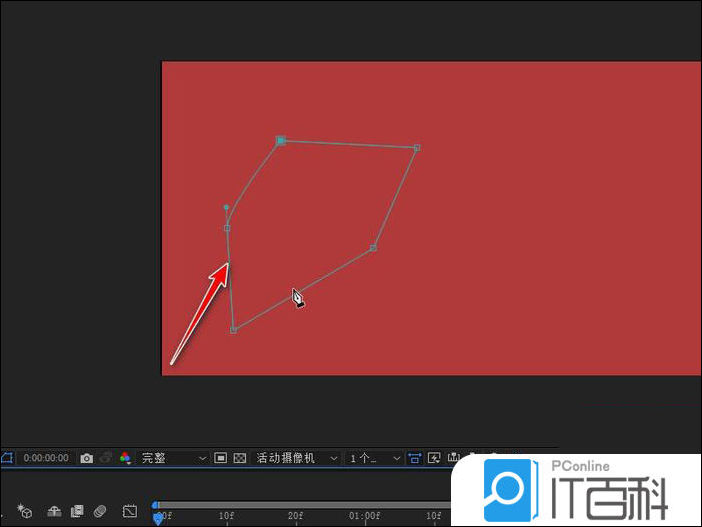Open the 活动摄像机 3D view dropdown

296,458
